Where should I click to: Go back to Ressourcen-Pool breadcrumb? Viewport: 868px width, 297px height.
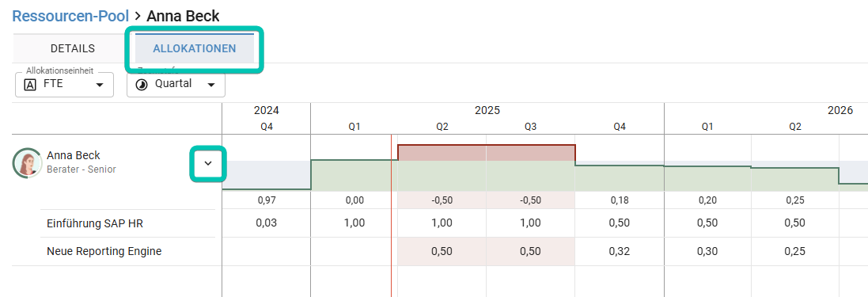point(70,16)
